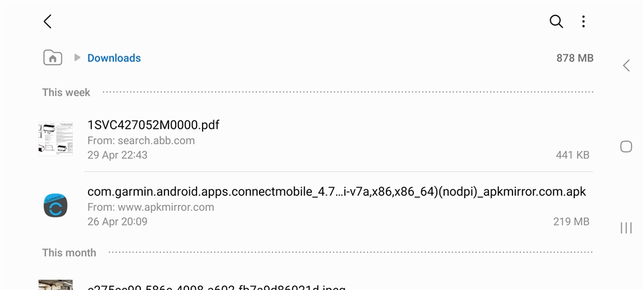Tap the Android navigation back chevron
Screen dimensions: 644x290
click(627, 65)
